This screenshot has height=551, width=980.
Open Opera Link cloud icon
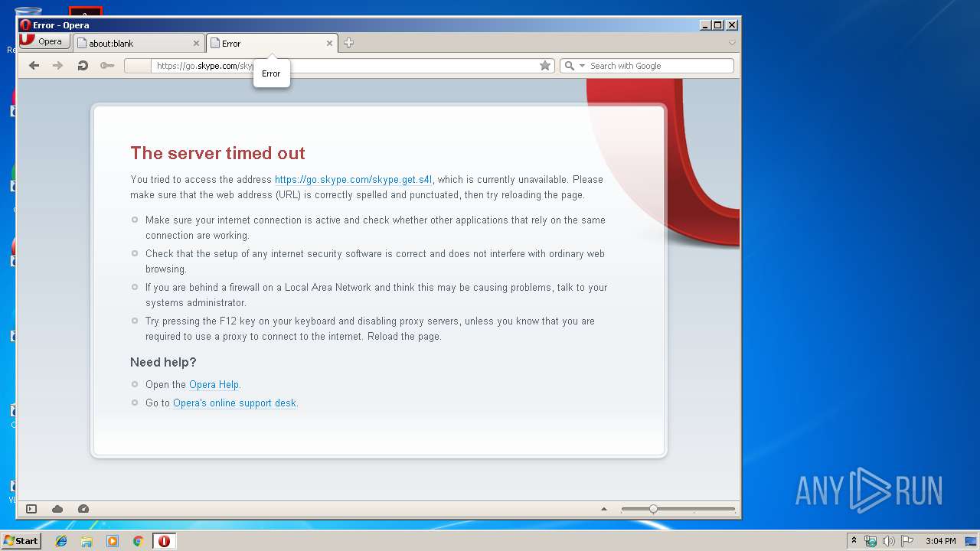[57, 509]
